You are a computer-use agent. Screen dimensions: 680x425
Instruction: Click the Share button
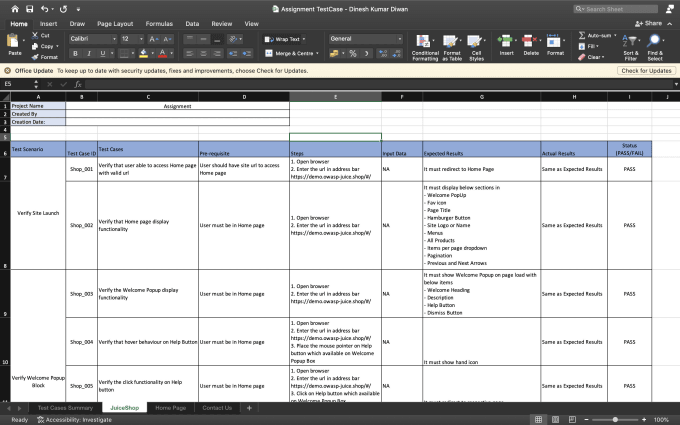(x=648, y=23)
